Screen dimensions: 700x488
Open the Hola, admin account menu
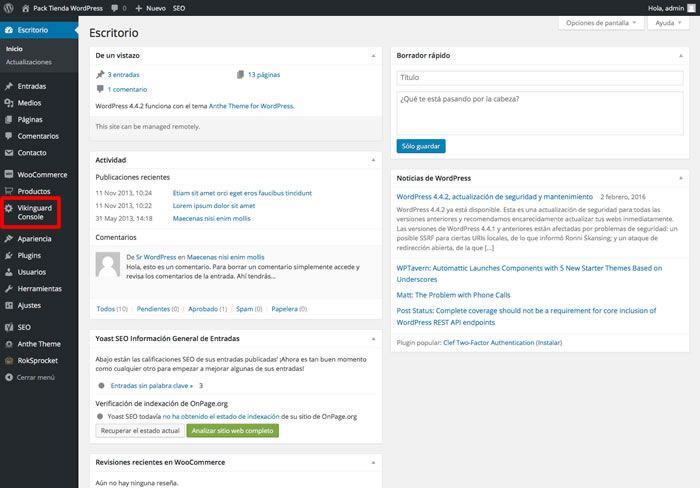[670, 8]
